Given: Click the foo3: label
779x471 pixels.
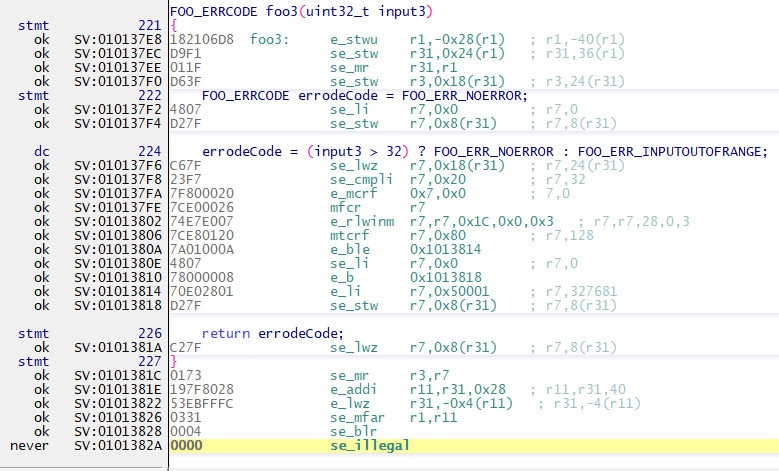Looking at the screenshot, I should pos(269,40).
